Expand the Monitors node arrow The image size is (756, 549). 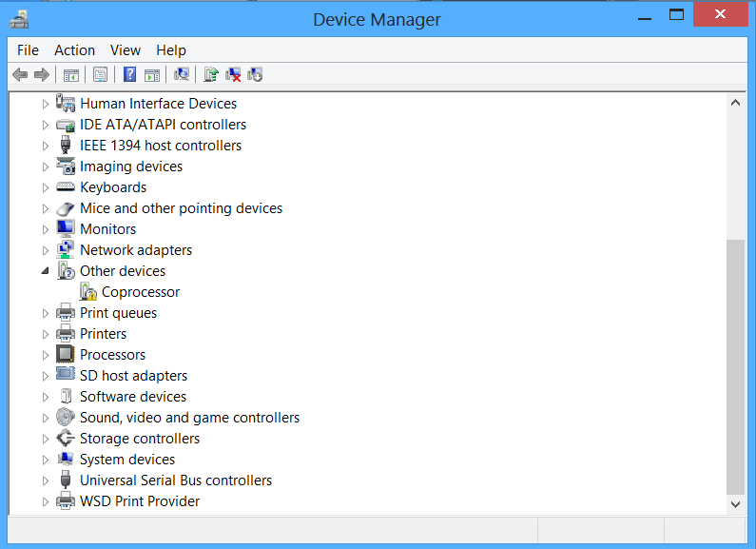[45, 229]
